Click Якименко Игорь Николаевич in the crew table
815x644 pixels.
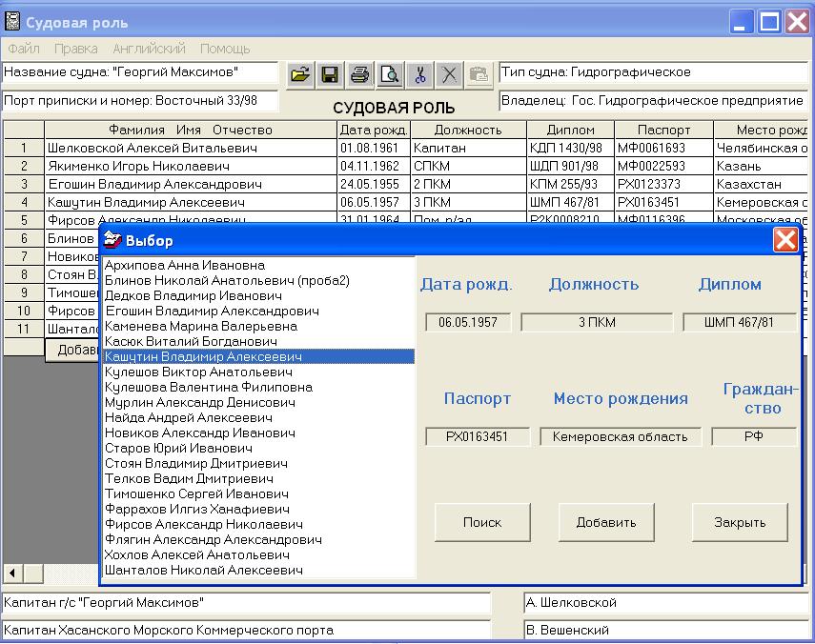coord(191,166)
